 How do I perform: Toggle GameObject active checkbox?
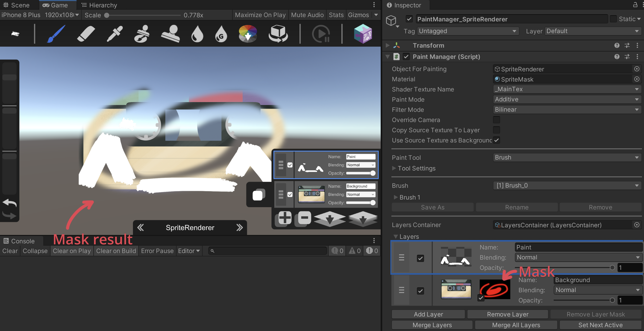click(x=409, y=19)
